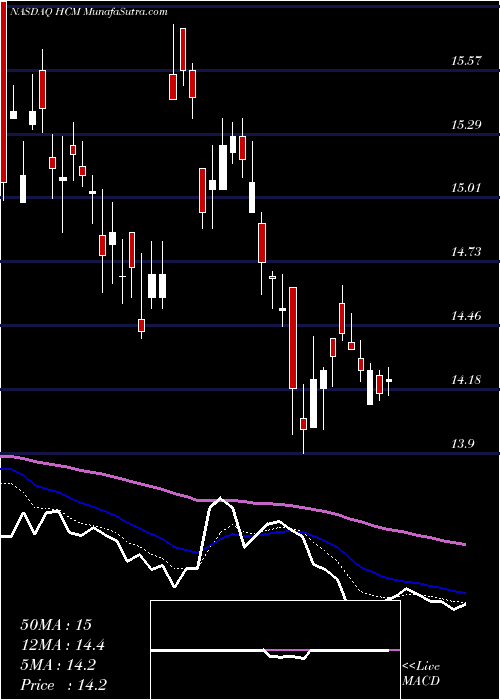500x700 pixels.
Task: Select the 14.73 price level label
Action: point(466,252)
